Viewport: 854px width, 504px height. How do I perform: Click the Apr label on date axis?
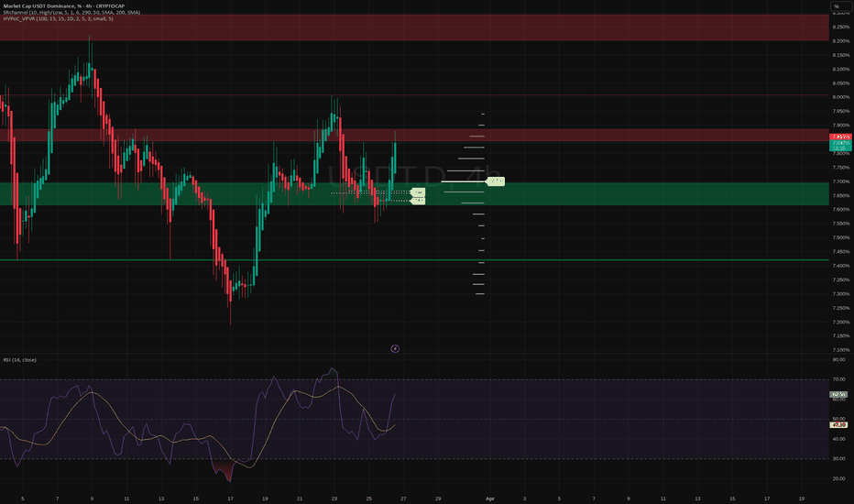[x=489, y=498]
